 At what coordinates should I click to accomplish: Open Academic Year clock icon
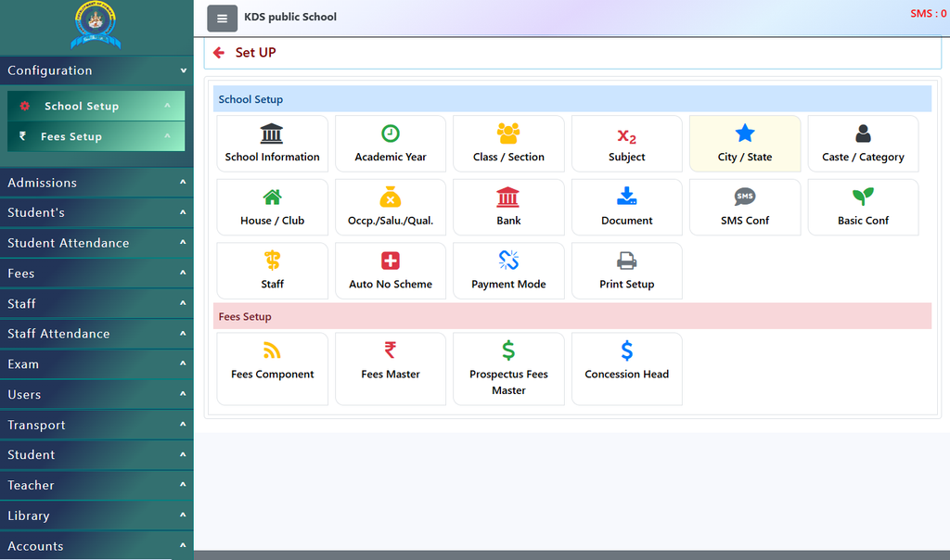(391, 134)
